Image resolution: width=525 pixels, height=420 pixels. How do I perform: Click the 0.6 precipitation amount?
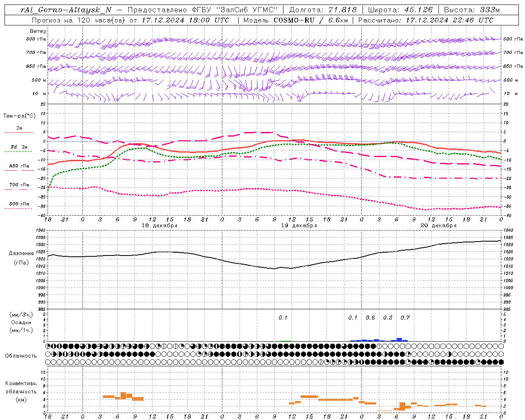370,318
